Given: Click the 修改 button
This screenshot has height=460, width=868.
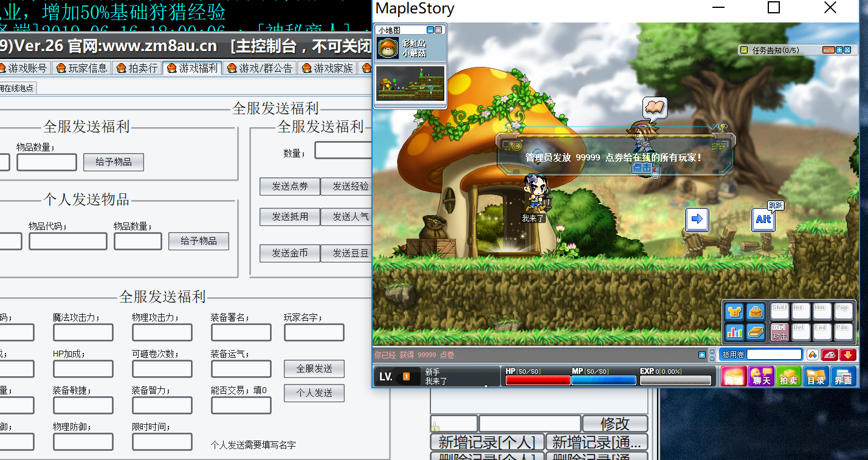Looking at the screenshot, I should coord(615,424).
